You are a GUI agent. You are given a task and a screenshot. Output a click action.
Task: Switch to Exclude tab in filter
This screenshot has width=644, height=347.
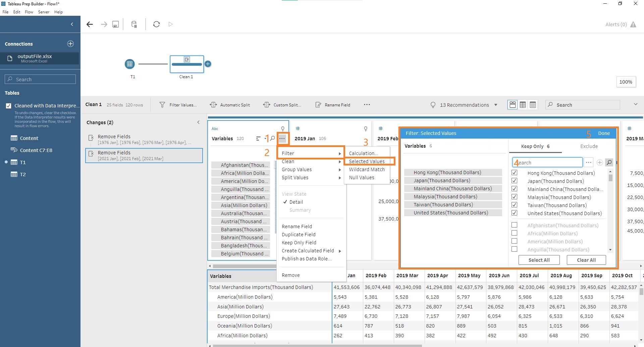pos(589,146)
